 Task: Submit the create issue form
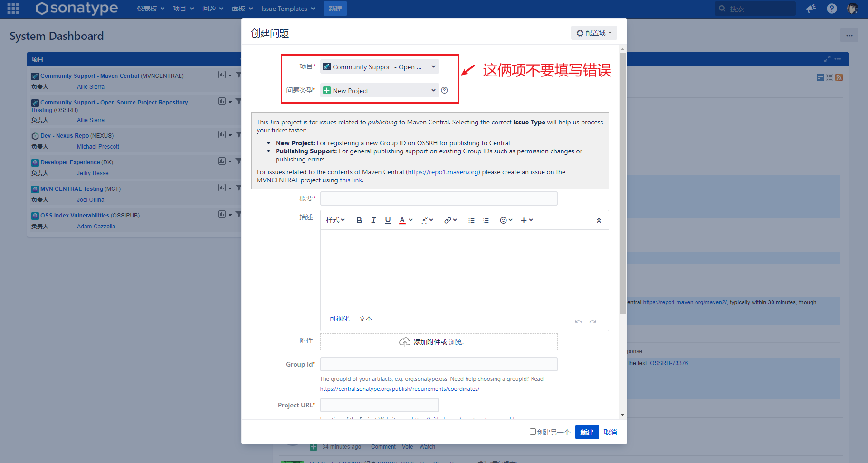click(x=587, y=432)
